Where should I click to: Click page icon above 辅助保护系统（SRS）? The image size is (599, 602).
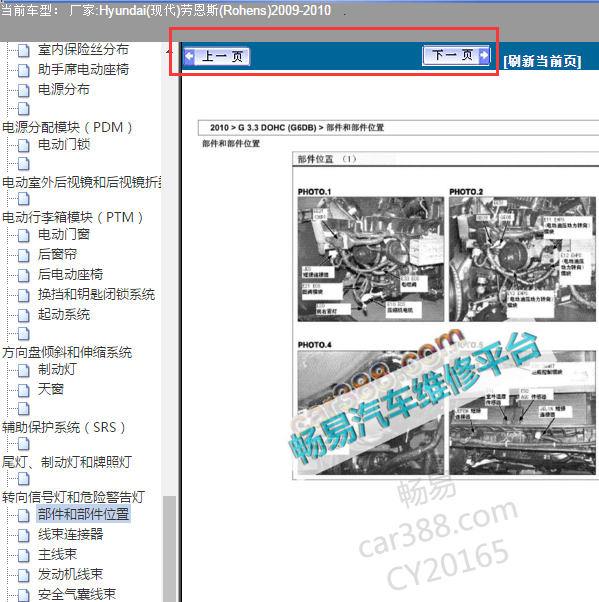click(24, 408)
